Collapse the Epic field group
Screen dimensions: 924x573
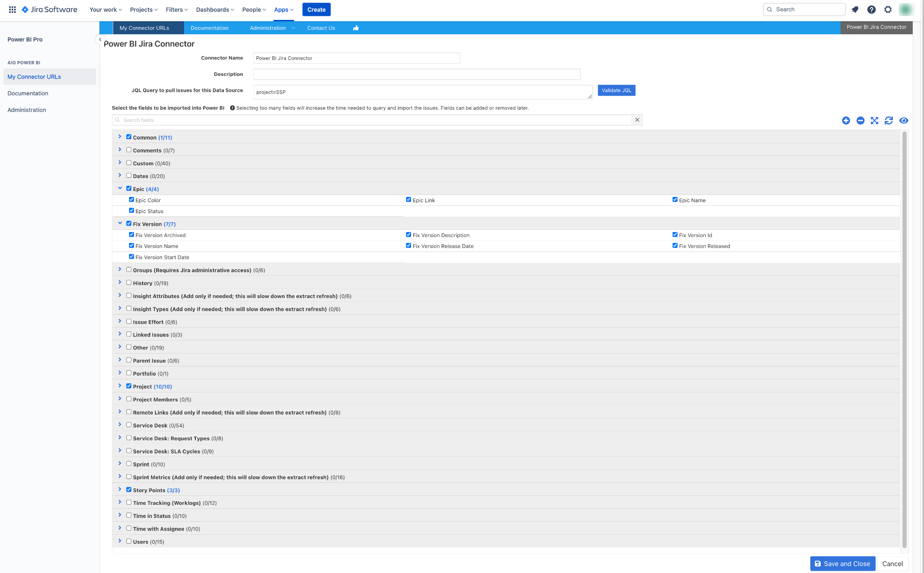click(x=120, y=188)
